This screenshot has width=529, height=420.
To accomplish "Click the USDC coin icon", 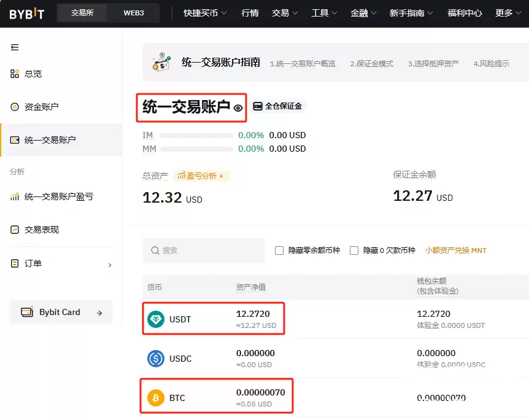I will 156,359.
